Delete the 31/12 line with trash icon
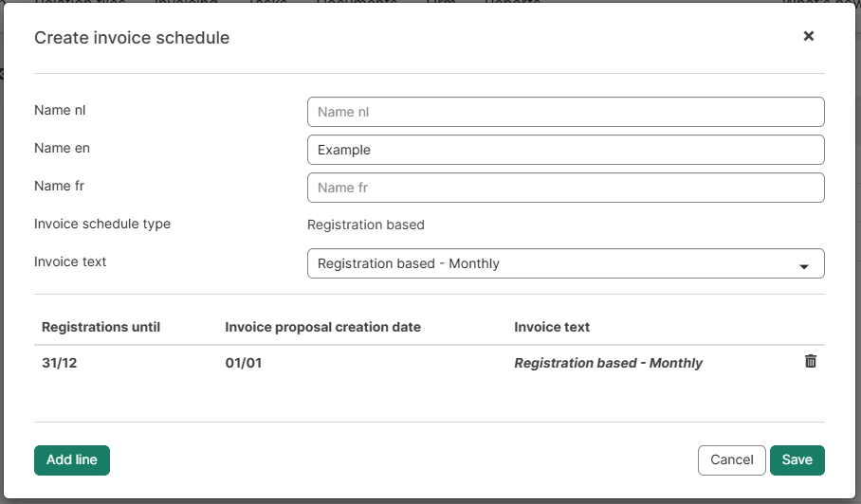 pyautogui.click(x=811, y=361)
